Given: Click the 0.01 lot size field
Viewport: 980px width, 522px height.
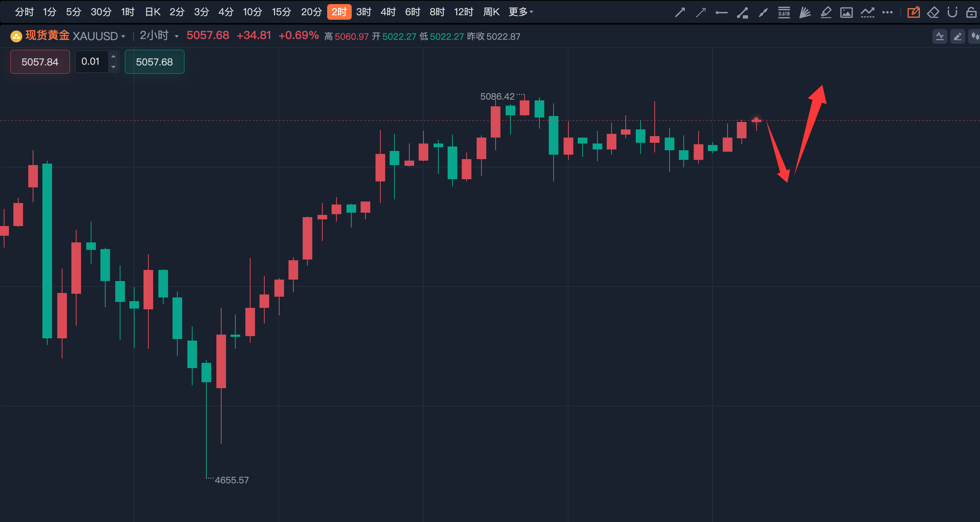Looking at the screenshot, I should [x=91, y=62].
